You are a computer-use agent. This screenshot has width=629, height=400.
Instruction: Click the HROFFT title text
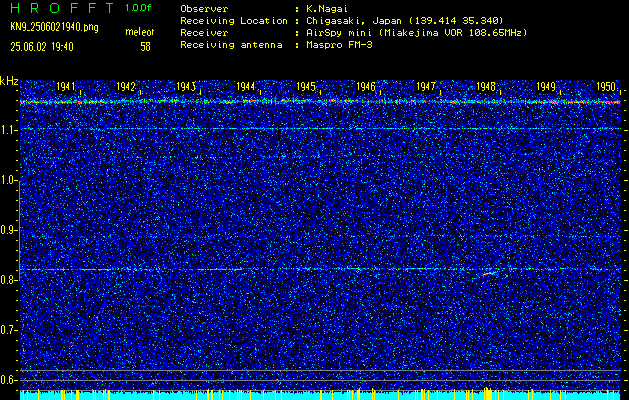(x=62, y=8)
